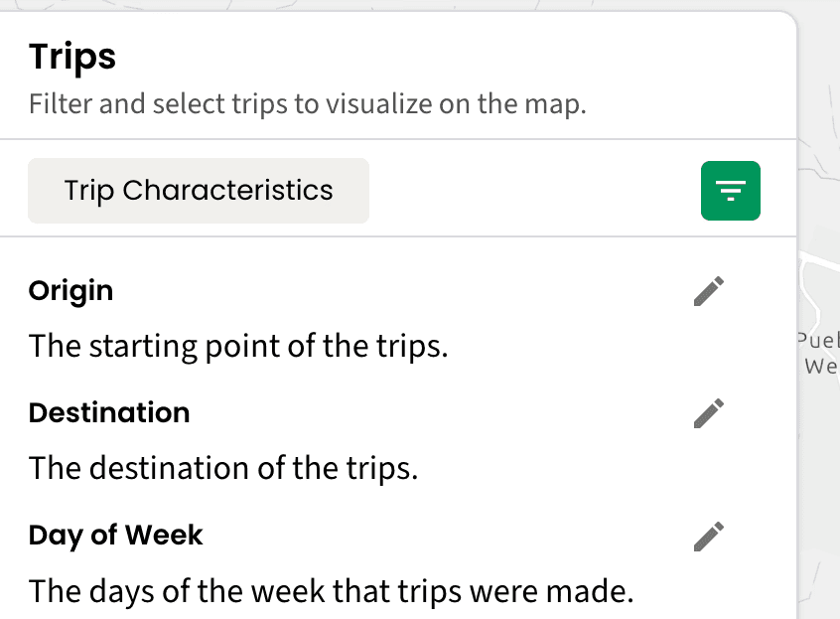Viewport: 840px width, 619px height.
Task: Click the Destination pencil edit icon
Action: pos(708,413)
